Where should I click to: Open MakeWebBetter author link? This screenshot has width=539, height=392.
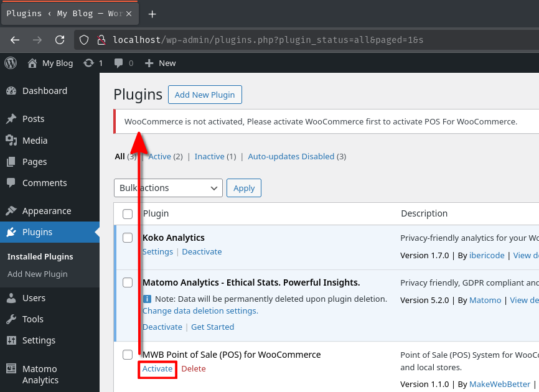[x=500, y=384]
